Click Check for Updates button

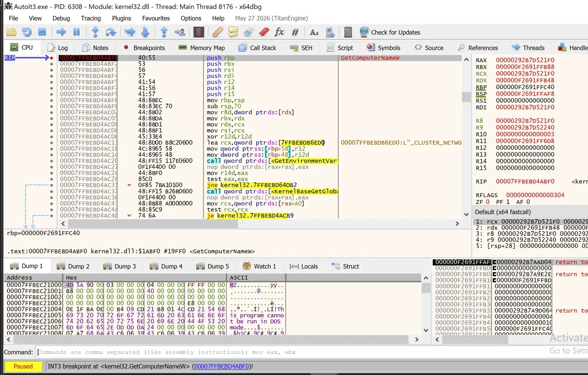tap(390, 32)
